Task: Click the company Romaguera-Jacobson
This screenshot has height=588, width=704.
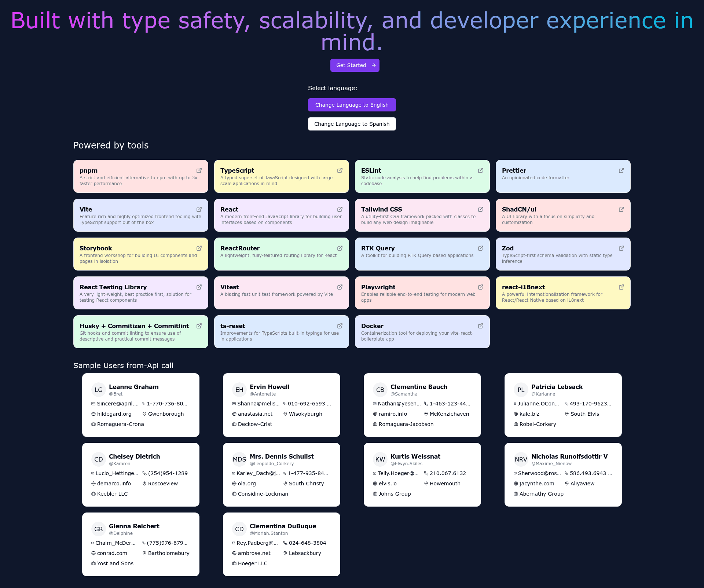Action: 406,424
